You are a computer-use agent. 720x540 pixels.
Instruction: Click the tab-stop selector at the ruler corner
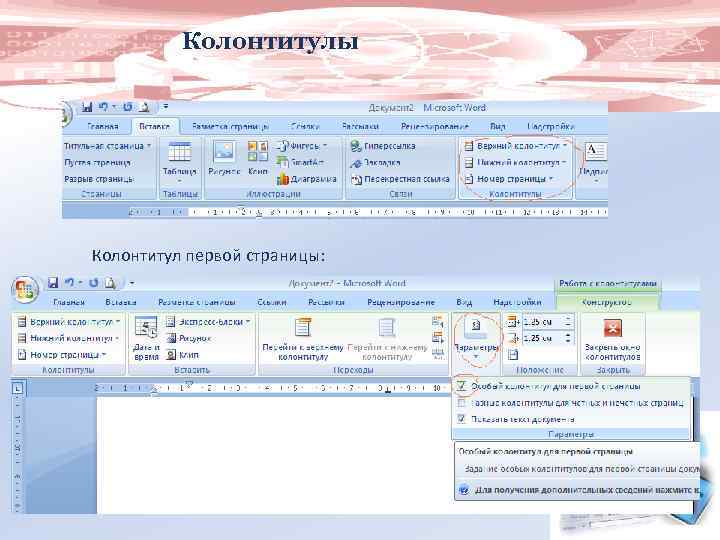tap(18, 388)
